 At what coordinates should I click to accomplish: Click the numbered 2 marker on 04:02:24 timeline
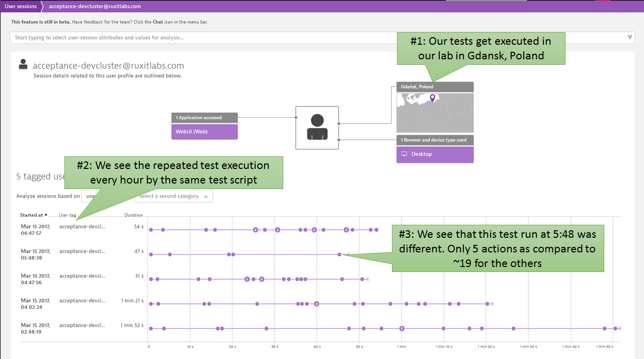coord(316,304)
